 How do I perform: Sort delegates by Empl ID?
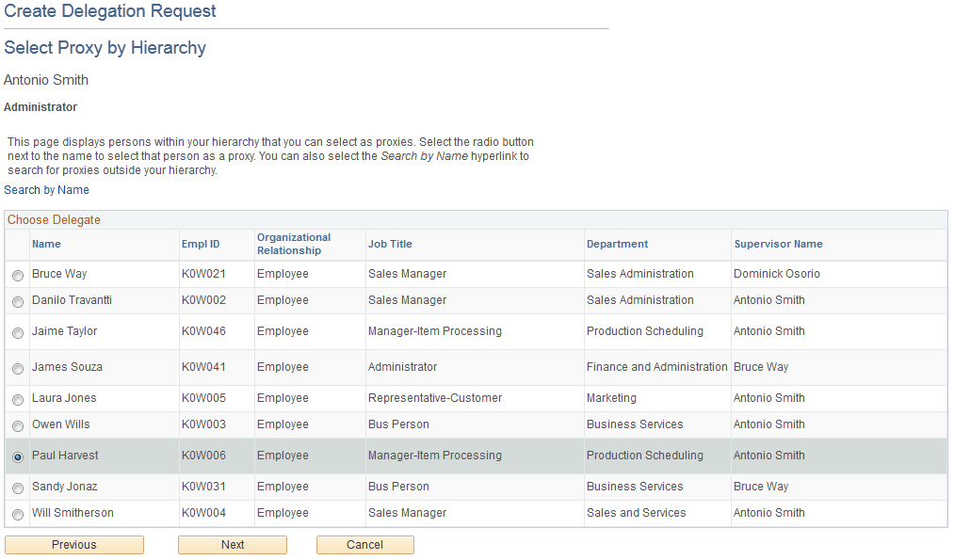pyautogui.click(x=199, y=243)
